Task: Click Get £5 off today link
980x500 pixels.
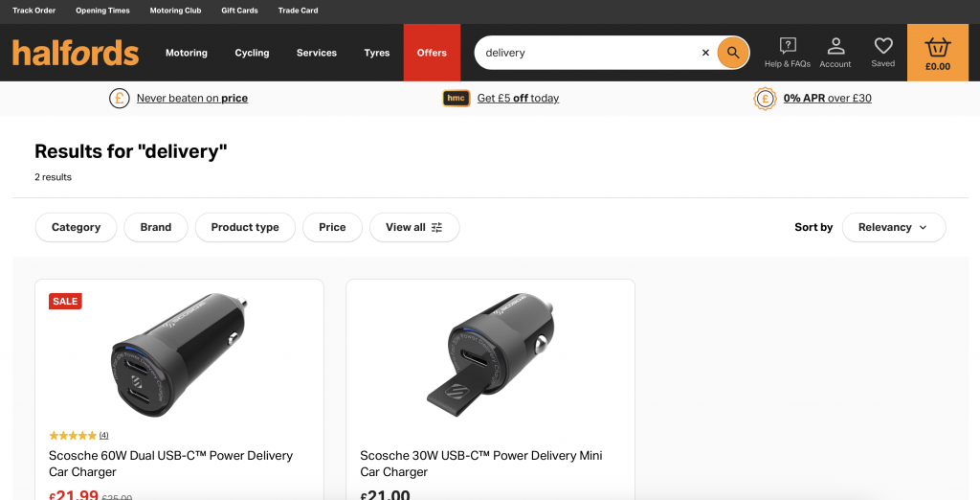Action: [518, 99]
